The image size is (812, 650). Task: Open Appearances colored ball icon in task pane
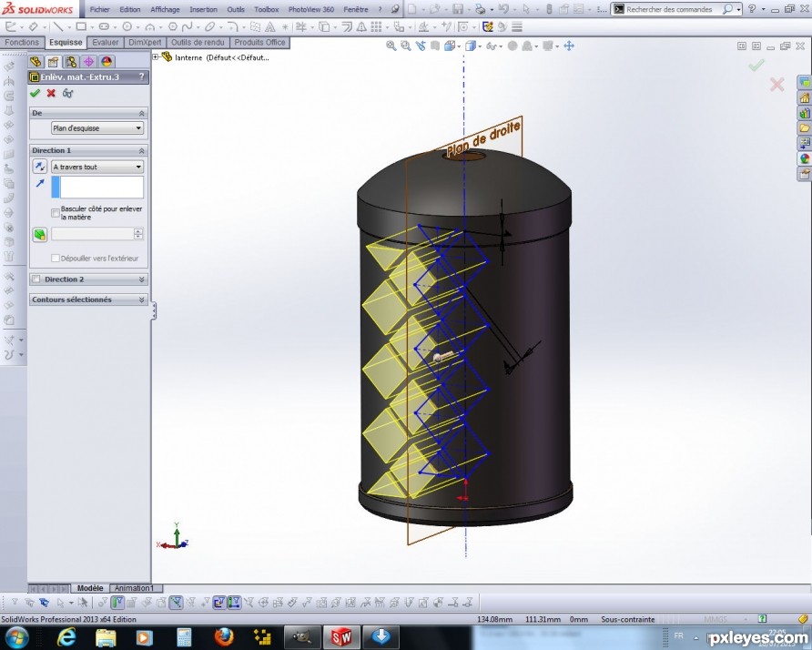(x=804, y=158)
